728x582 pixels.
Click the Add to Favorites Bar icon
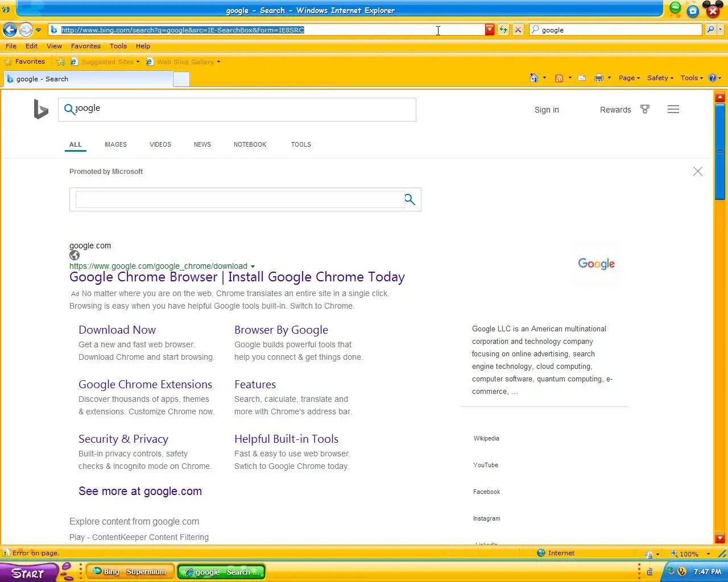point(61,62)
